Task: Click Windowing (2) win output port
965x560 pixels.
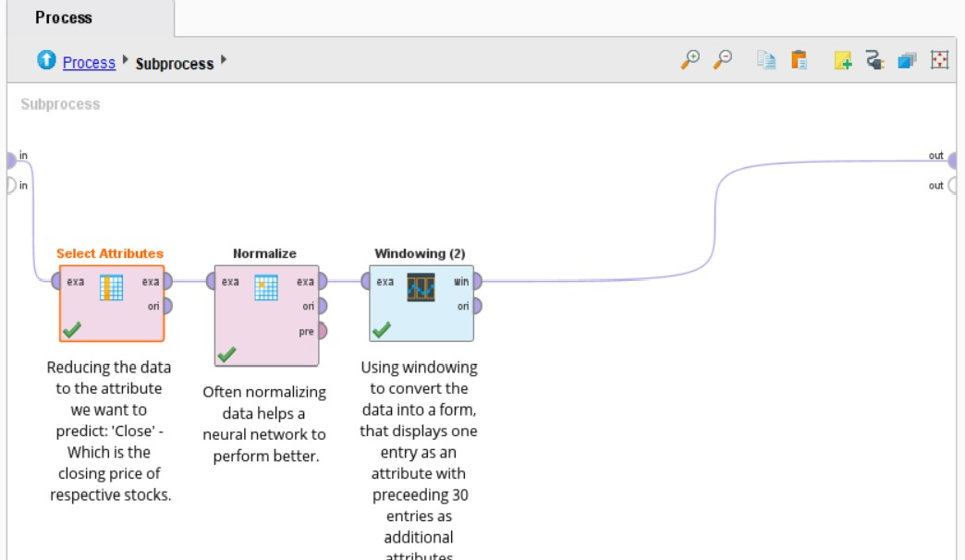Action: pyautogui.click(x=478, y=281)
